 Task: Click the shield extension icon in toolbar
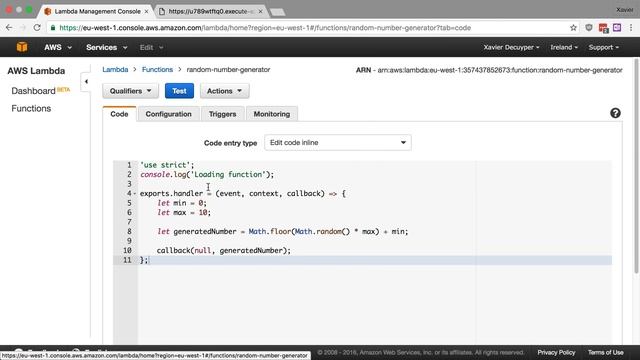click(589, 28)
